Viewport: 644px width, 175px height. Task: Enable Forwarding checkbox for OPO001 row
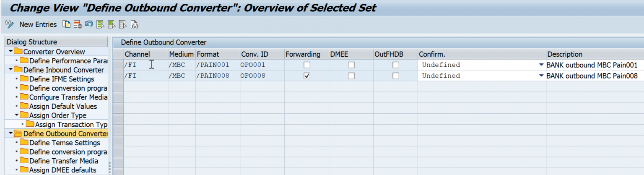[307, 65]
